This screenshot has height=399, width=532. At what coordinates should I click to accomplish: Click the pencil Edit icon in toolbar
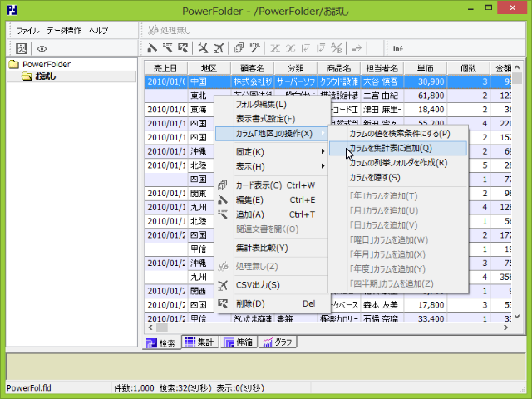coord(152,48)
